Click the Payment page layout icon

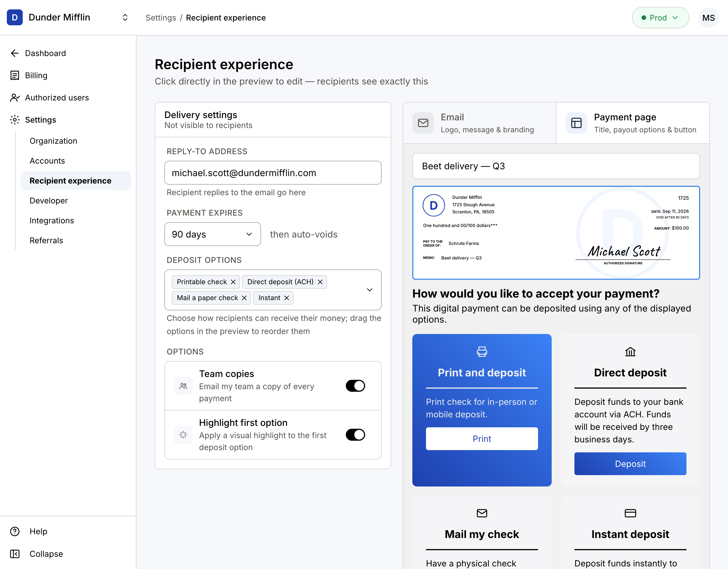576,123
